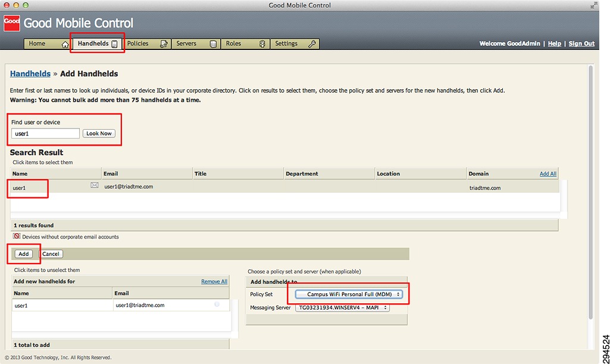Focus the Find user or device field
610x364 pixels.
point(45,133)
